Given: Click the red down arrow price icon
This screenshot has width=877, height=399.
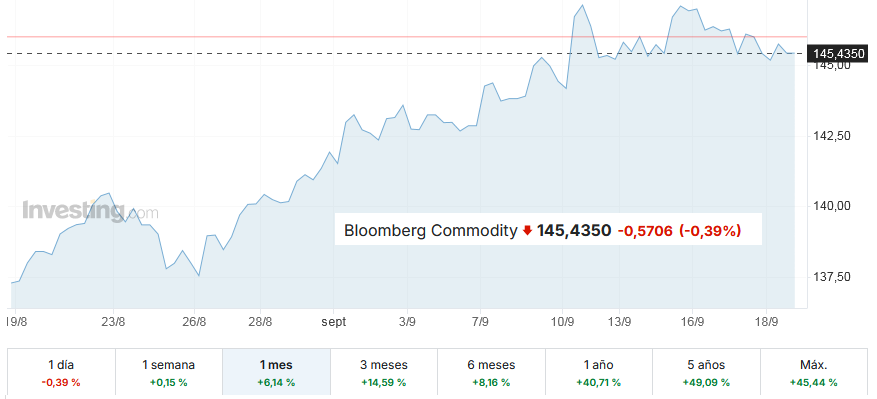Looking at the screenshot, I should coord(527,230).
